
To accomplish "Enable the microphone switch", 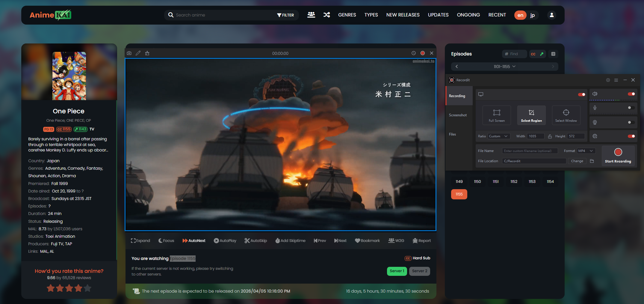I will 631,108.
